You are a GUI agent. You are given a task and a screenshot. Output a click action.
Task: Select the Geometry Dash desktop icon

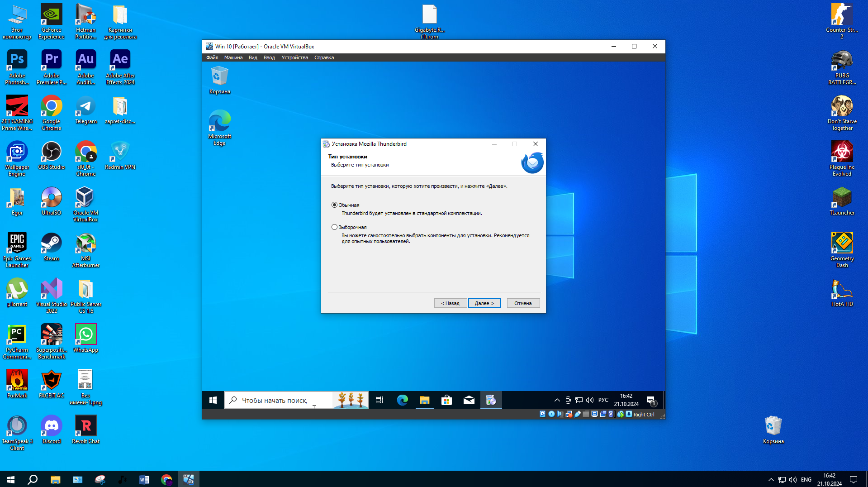coord(842,250)
